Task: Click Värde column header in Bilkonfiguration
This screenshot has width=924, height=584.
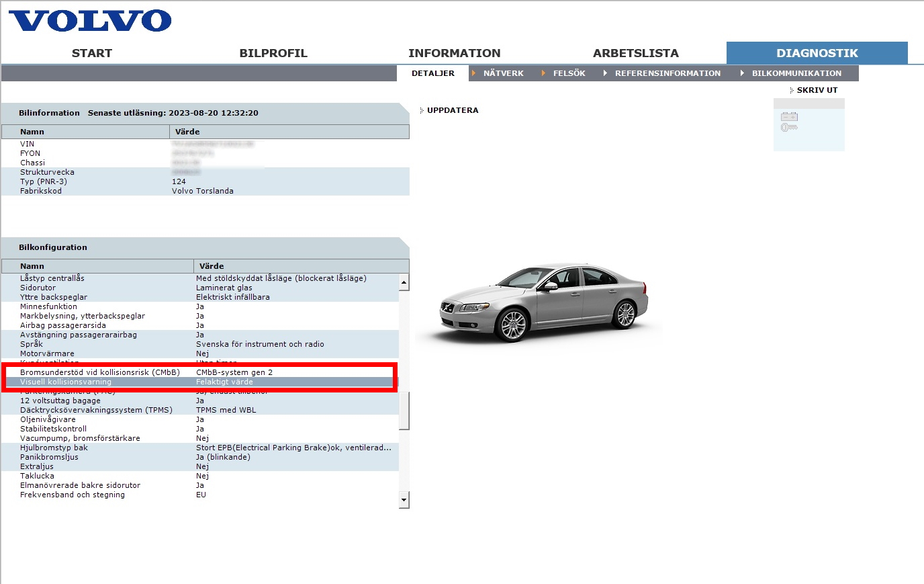Action: coord(302,266)
